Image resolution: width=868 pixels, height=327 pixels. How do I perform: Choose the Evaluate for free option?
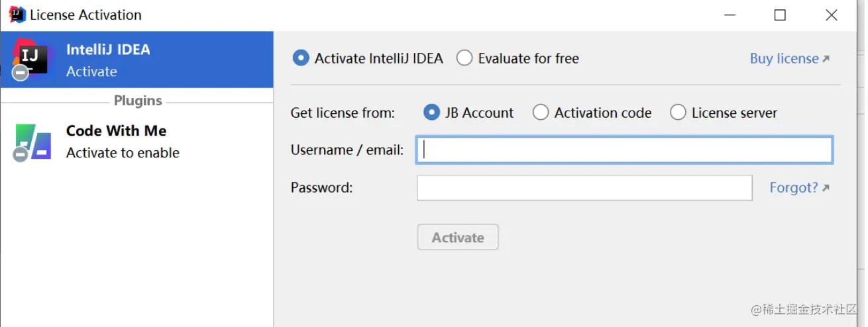coord(464,58)
